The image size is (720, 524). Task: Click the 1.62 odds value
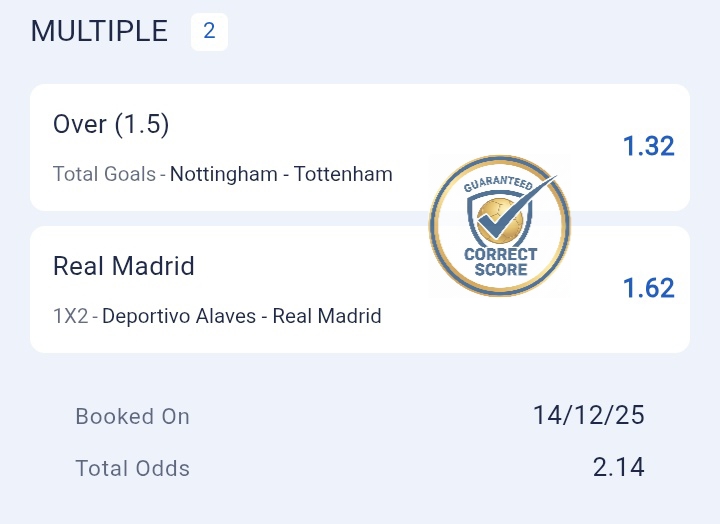coord(648,289)
